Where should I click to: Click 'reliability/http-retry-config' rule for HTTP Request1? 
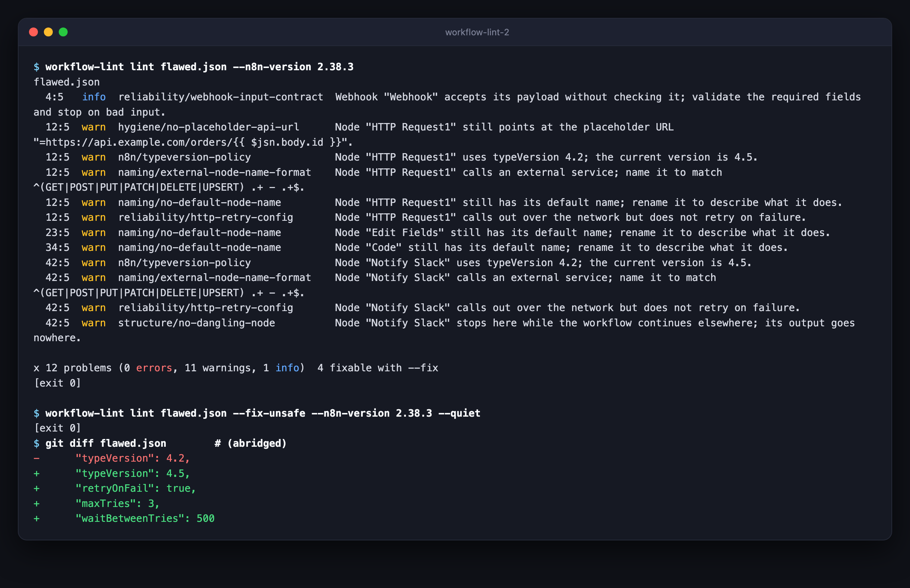[x=206, y=218]
